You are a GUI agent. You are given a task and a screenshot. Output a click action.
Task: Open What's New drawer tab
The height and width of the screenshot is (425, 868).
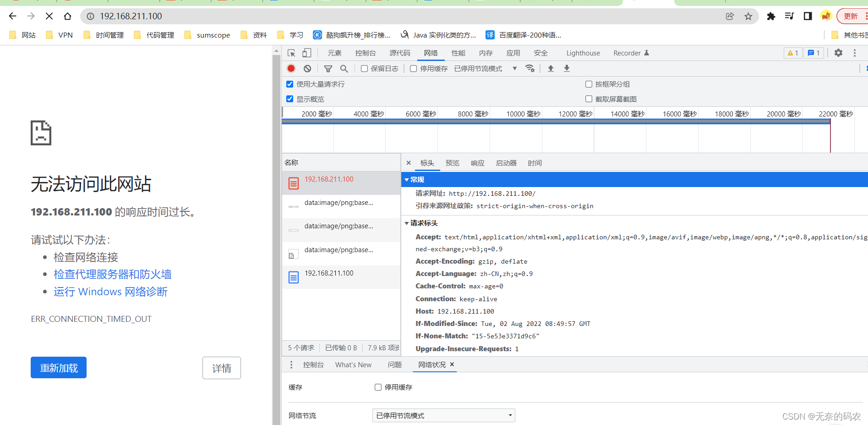tap(353, 365)
